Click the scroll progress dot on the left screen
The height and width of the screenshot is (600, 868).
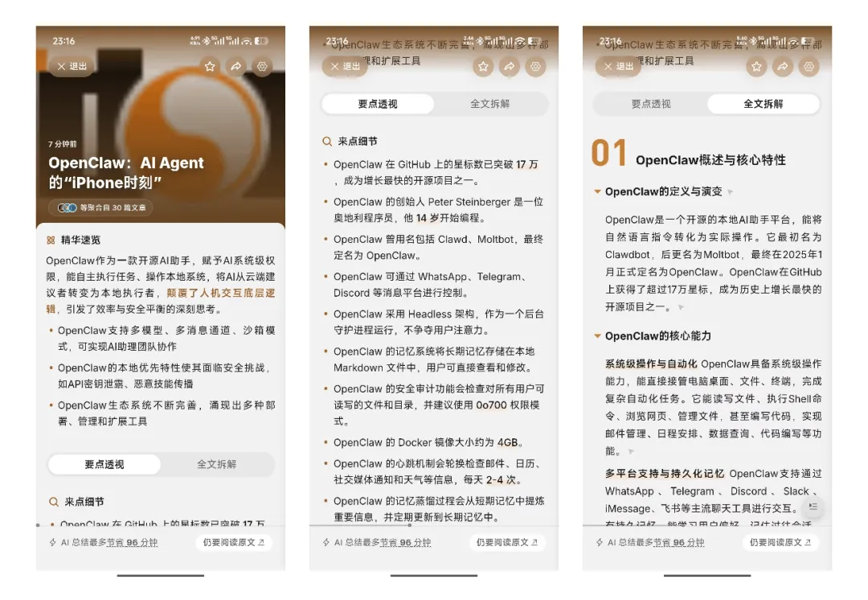(x=39, y=524)
